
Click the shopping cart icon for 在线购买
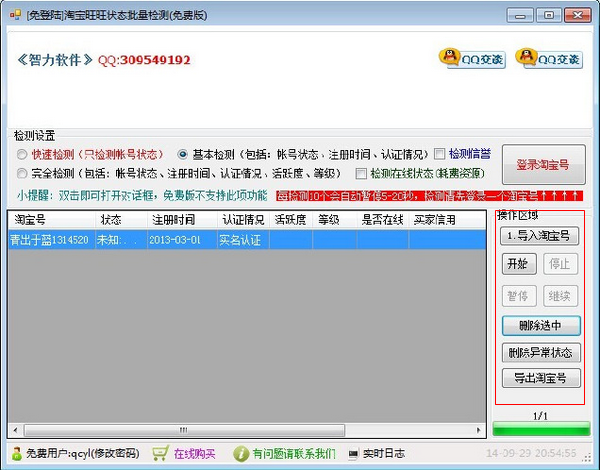(x=160, y=453)
